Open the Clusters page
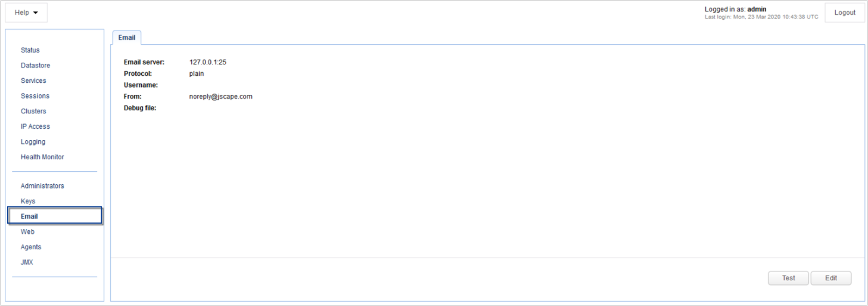 33,112
